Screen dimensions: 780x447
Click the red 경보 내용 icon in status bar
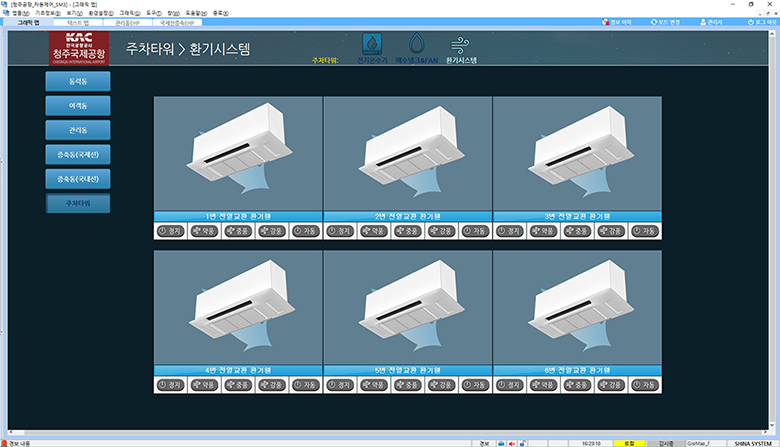[4, 444]
